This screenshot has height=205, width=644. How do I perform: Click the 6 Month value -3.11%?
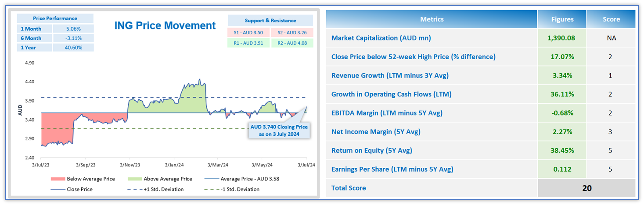click(73, 38)
